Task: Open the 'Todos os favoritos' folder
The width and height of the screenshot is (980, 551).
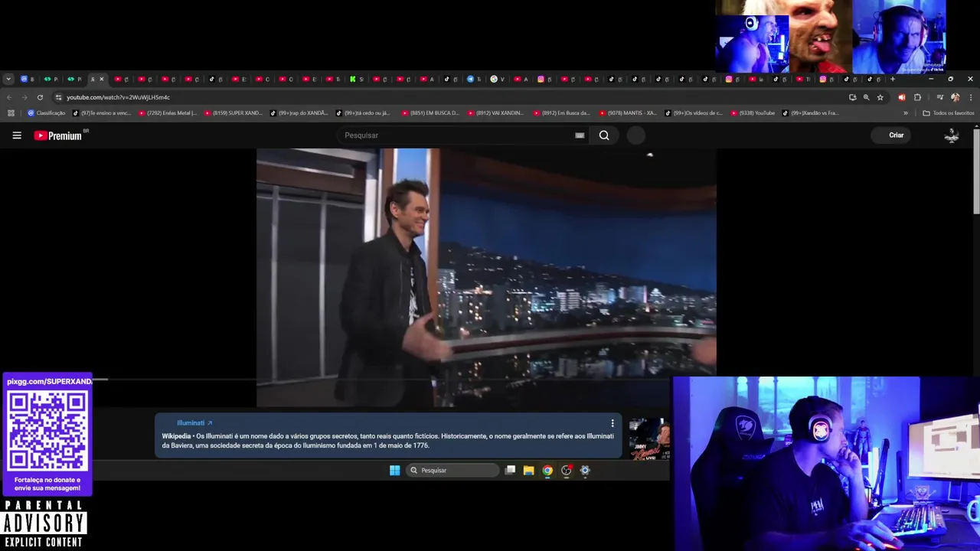Action: [949, 113]
